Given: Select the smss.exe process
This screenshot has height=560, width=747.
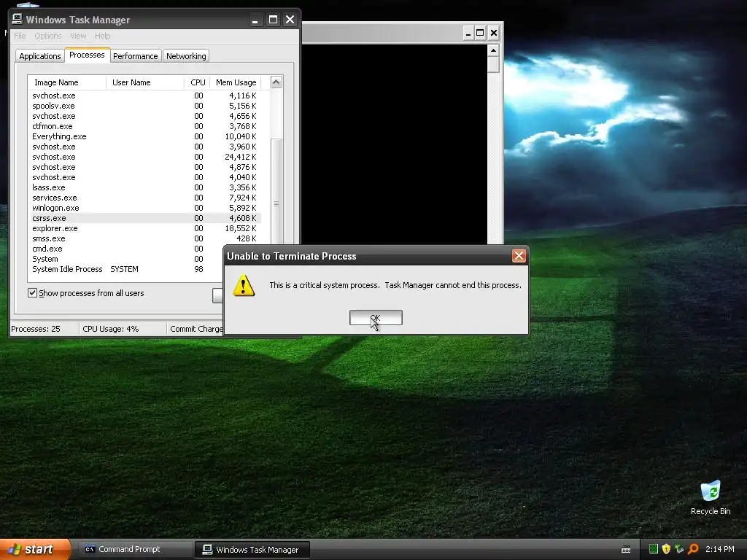Looking at the screenshot, I should (x=144, y=238).
